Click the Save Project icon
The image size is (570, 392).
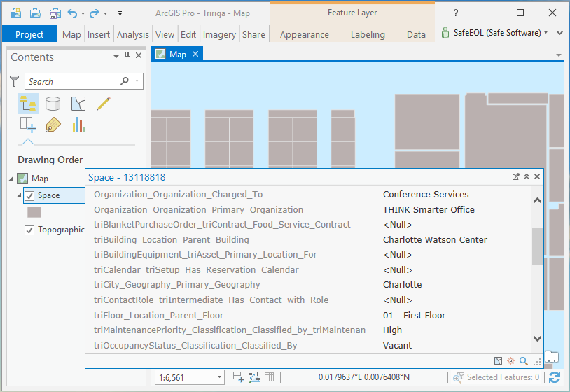[55, 13]
